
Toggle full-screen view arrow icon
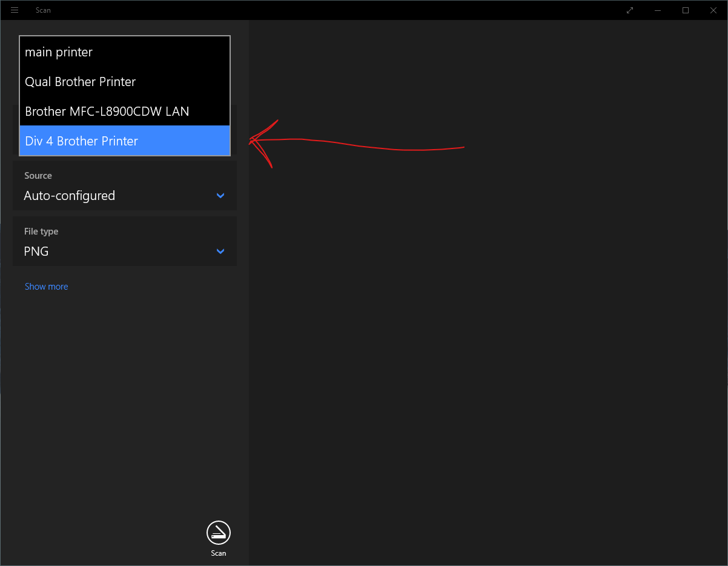tap(630, 10)
